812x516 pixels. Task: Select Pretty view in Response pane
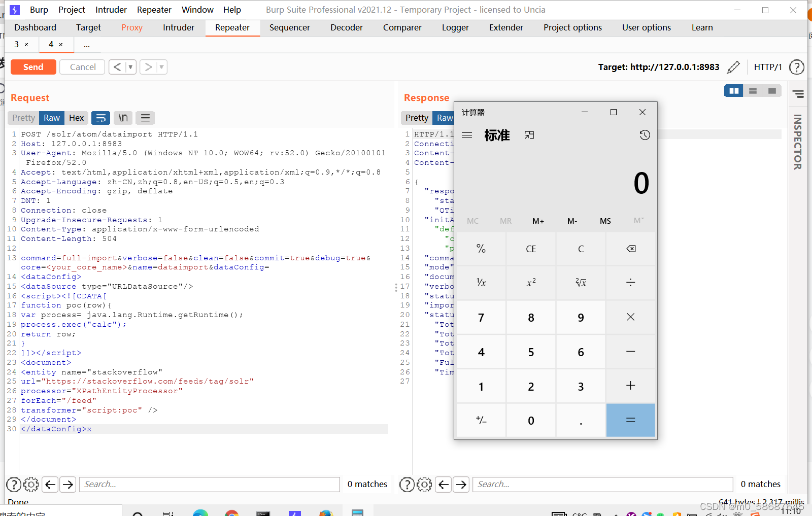(417, 118)
